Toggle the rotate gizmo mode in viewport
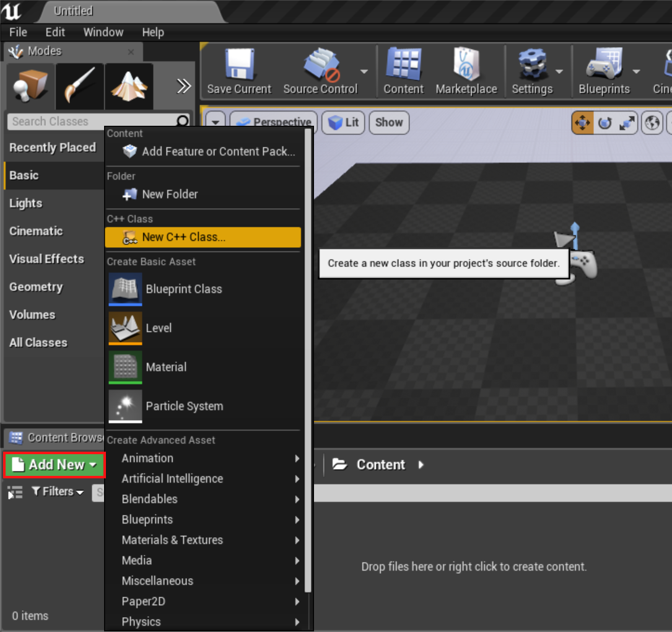Image resolution: width=672 pixels, height=632 pixels. coord(604,123)
